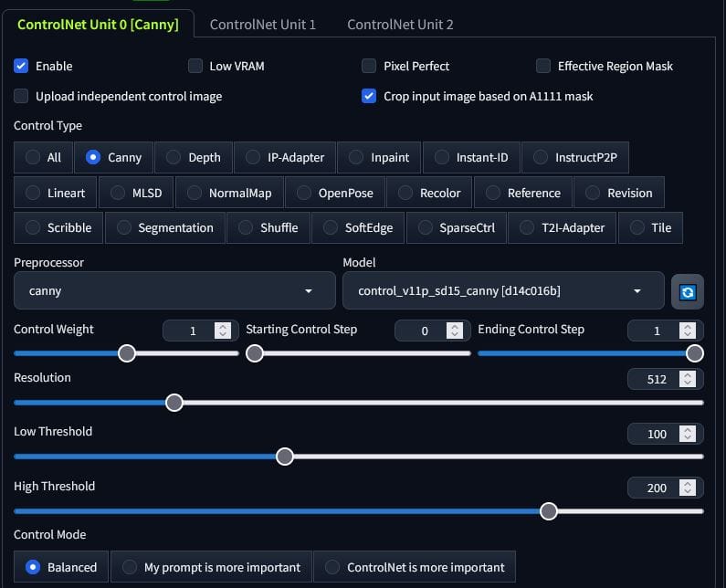Switch to ControlNet Unit 2 tab
This screenshot has width=726, height=588.
pos(400,24)
